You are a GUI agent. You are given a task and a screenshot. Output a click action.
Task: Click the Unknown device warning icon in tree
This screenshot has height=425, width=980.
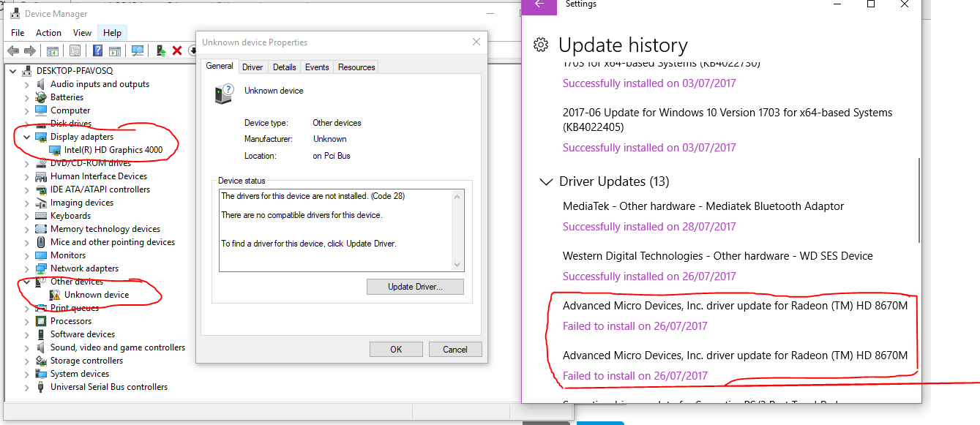[55, 295]
